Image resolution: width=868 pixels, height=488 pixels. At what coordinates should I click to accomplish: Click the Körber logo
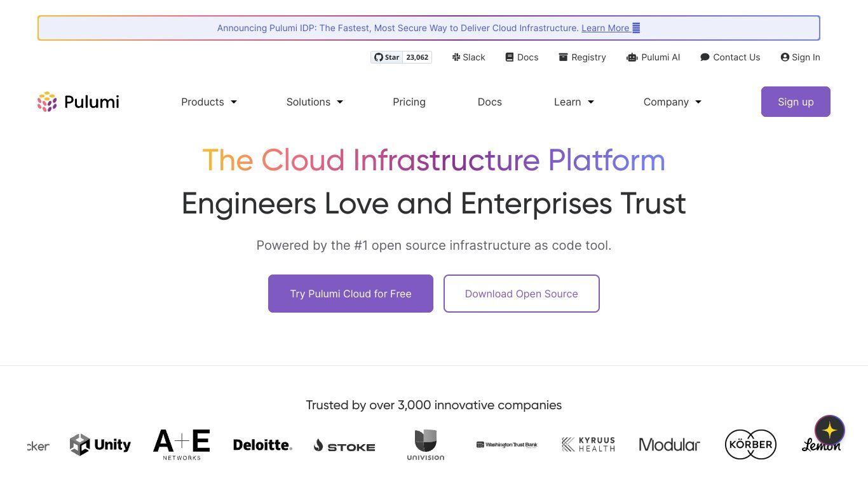coord(750,444)
